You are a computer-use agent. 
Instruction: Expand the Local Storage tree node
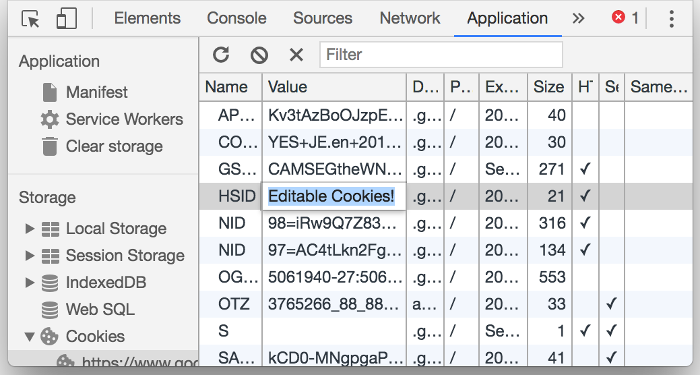point(29,229)
